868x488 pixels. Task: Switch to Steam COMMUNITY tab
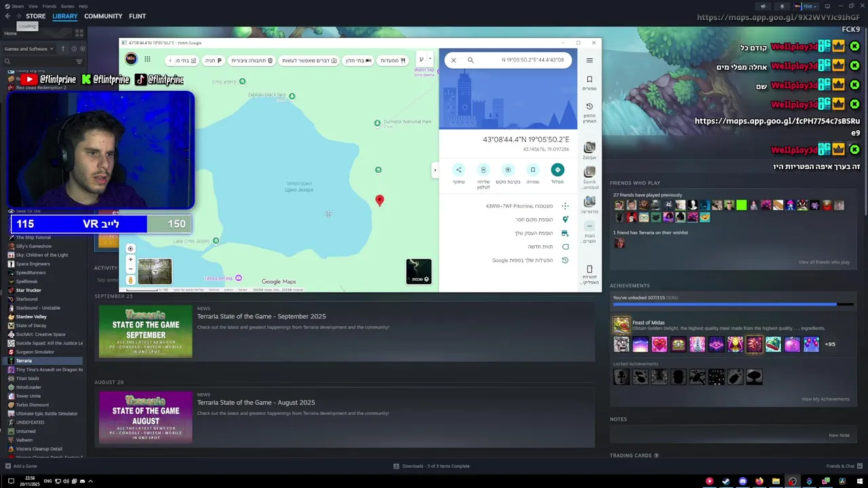point(103,16)
